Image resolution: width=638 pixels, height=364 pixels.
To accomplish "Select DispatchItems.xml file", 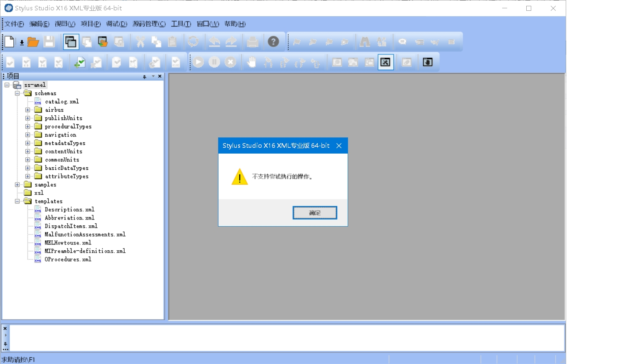I will 71,226.
